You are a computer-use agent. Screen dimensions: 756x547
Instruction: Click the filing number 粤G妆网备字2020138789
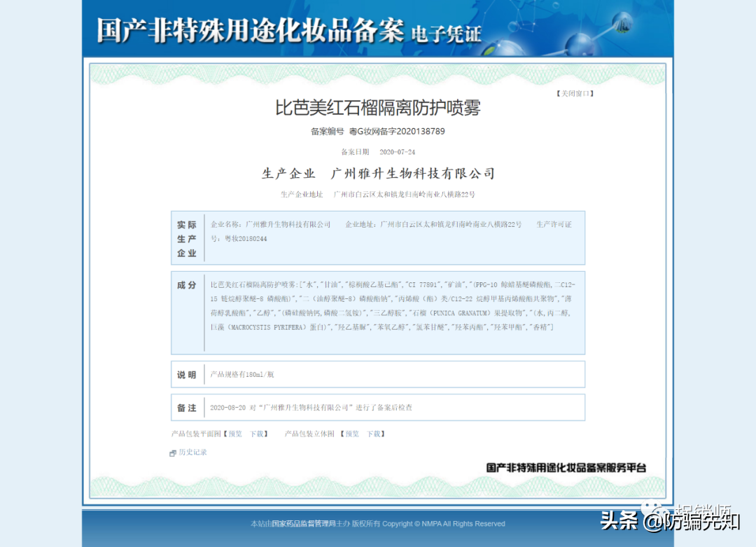pyautogui.click(x=397, y=131)
